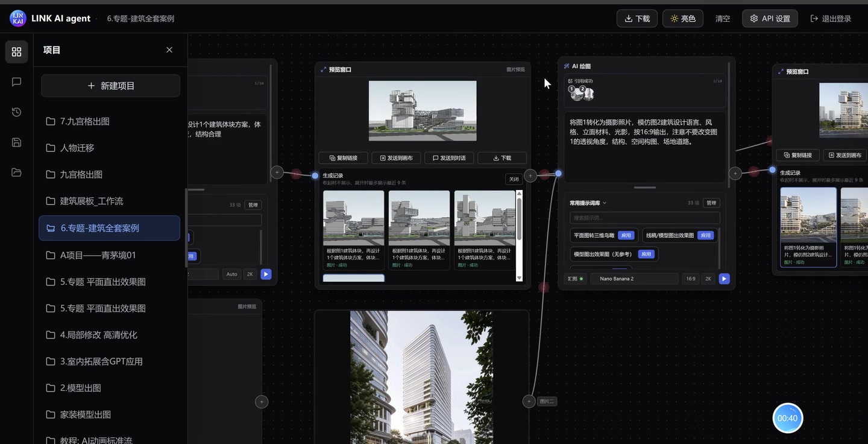This screenshot has height=444, width=868.
Task: Click the resize handle below the AI 绘图 prompt box
Action: pyautogui.click(x=644, y=188)
